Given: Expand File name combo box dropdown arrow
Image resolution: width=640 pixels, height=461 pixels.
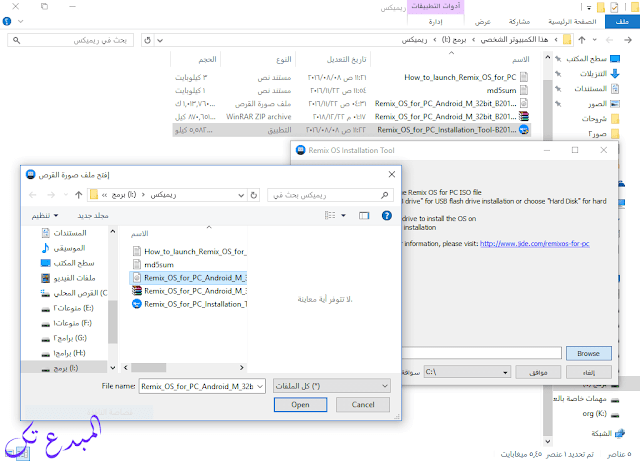Looking at the screenshot, I should point(260,386).
